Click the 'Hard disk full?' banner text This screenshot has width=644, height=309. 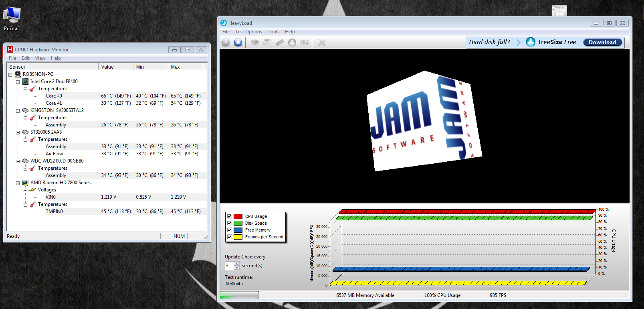[x=489, y=42]
